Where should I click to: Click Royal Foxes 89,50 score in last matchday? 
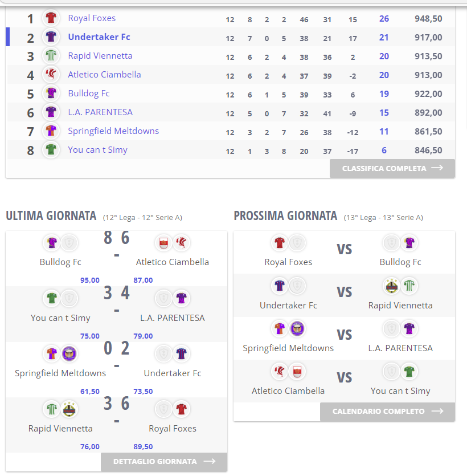pyautogui.click(x=143, y=446)
